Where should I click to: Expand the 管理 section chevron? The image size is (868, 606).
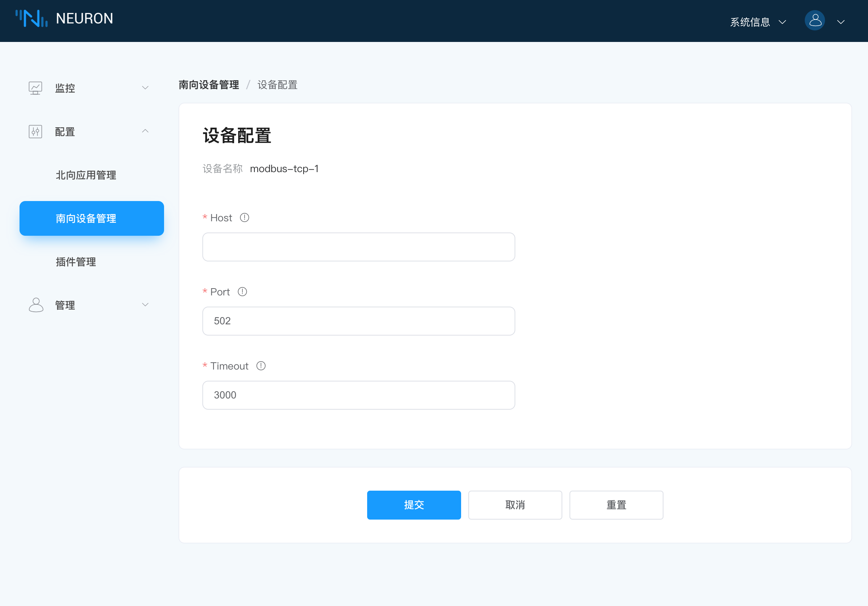point(145,304)
